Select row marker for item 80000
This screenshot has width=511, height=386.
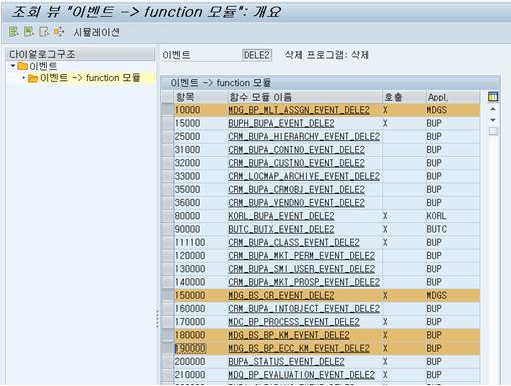pos(167,216)
